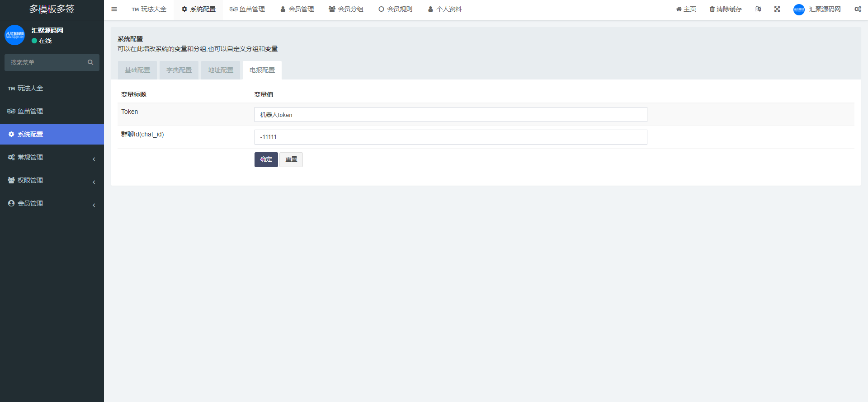Open the 会员分组 top navigation tab
The width and height of the screenshot is (868, 402).
(x=346, y=9)
